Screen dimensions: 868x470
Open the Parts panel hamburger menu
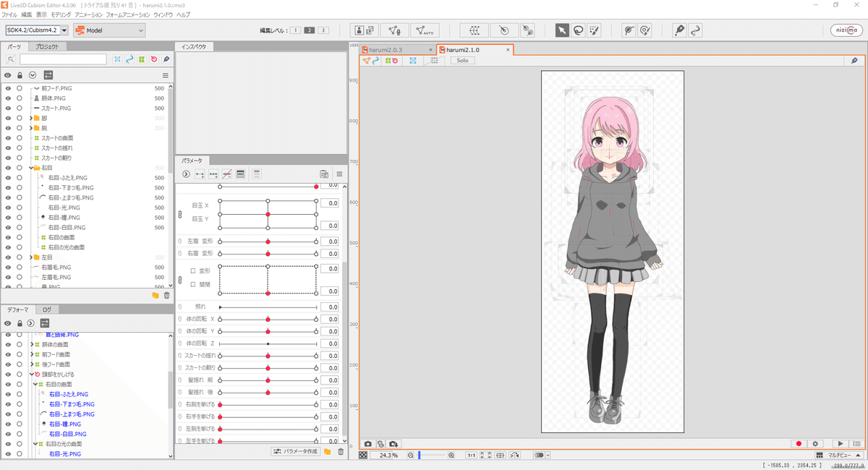point(166,75)
